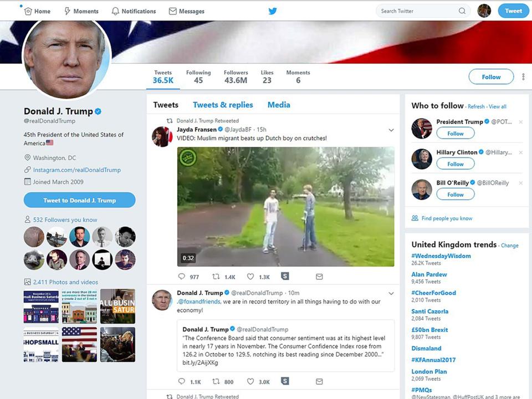Expand options for foxandfriends tweet
Viewport: 532px width, 399px height.
(x=391, y=294)
